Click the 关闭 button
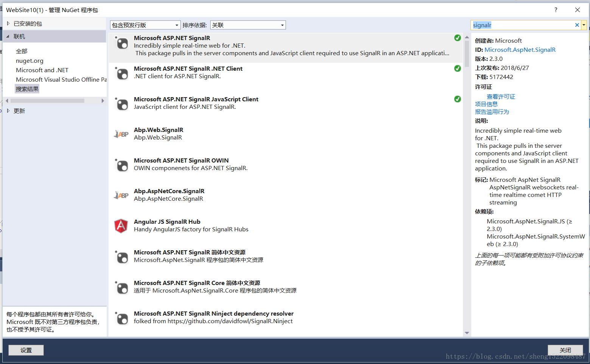Screen dimensions: 590x364 point(565,350)
